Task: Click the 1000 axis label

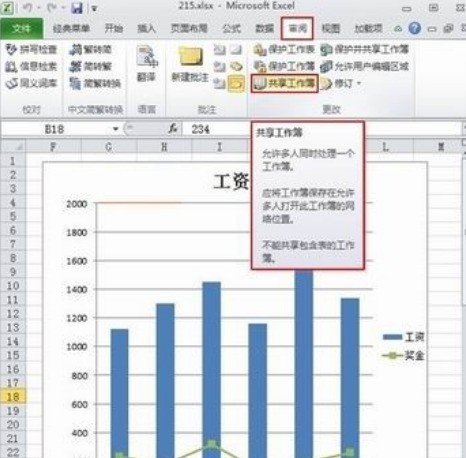Action: click(x=77, y=347)
